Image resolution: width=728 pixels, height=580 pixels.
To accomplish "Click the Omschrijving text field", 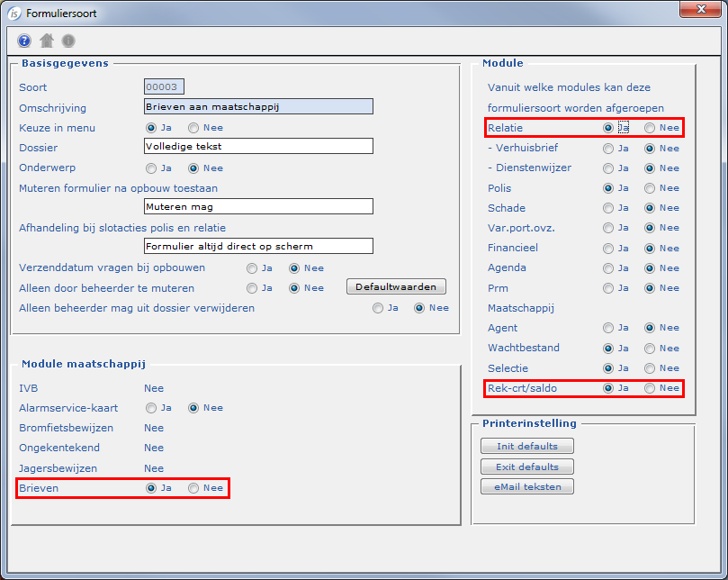I will (258, 107).
